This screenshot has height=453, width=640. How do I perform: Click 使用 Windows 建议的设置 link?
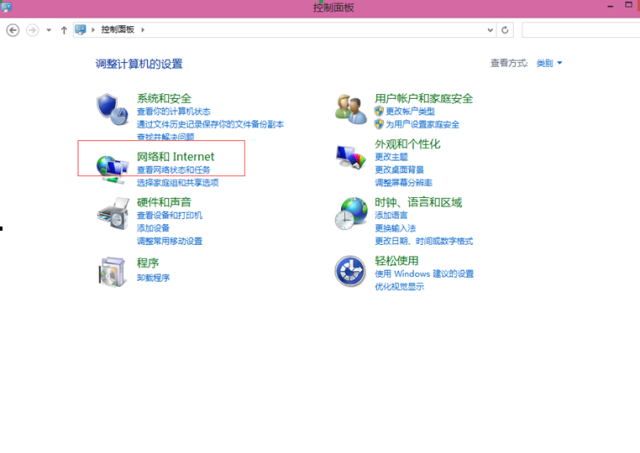pyautogui.click(x=424, y=274)
